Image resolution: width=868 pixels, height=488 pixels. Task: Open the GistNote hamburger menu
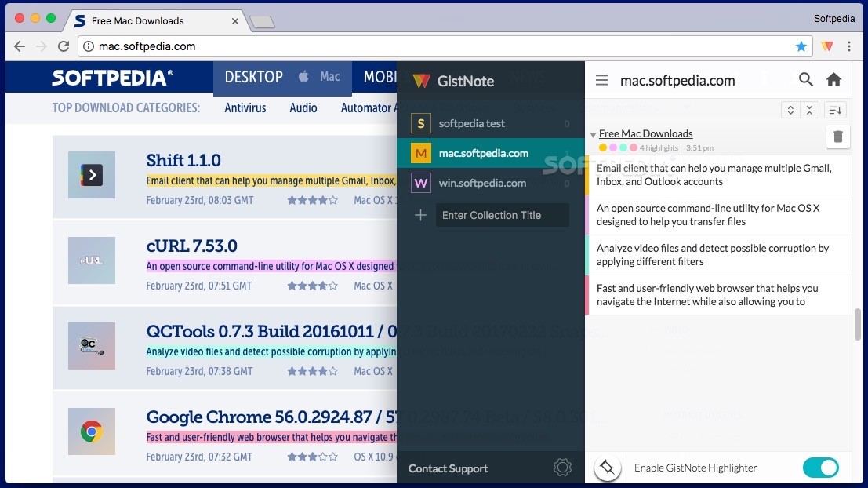tap(601, 80)
